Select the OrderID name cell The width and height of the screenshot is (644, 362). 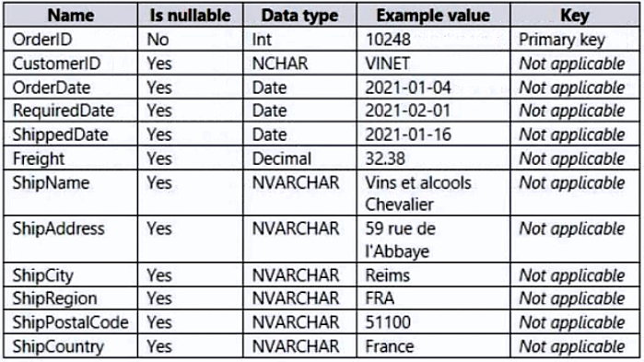click(71, 40)
